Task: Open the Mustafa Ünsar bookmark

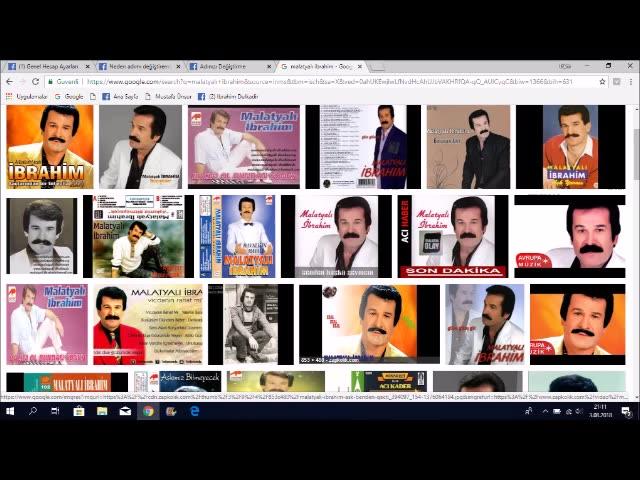Action: [x=168, y=97]
